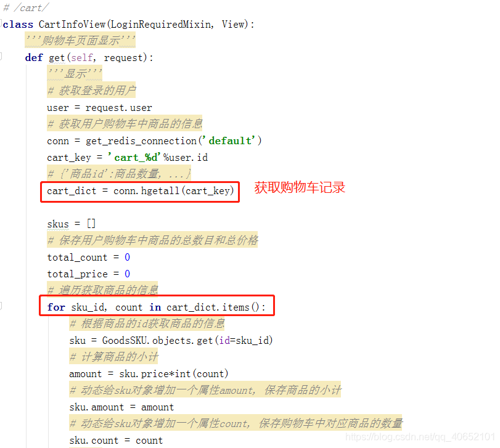Click the 'sku.count = count' line
This screenshot has width=500, height=448.
click(x=116, y=441)
